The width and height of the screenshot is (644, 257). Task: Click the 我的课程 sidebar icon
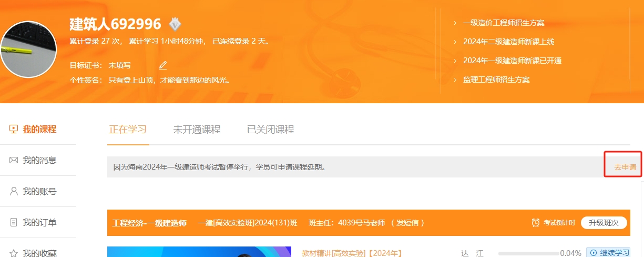tap(14, 129)
